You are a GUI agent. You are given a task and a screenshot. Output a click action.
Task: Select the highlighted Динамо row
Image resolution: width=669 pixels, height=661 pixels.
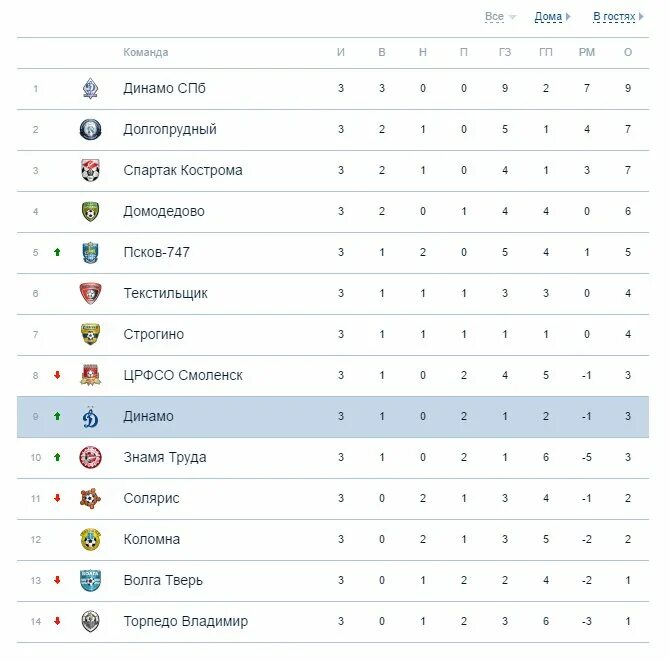(x=333, y=416)
